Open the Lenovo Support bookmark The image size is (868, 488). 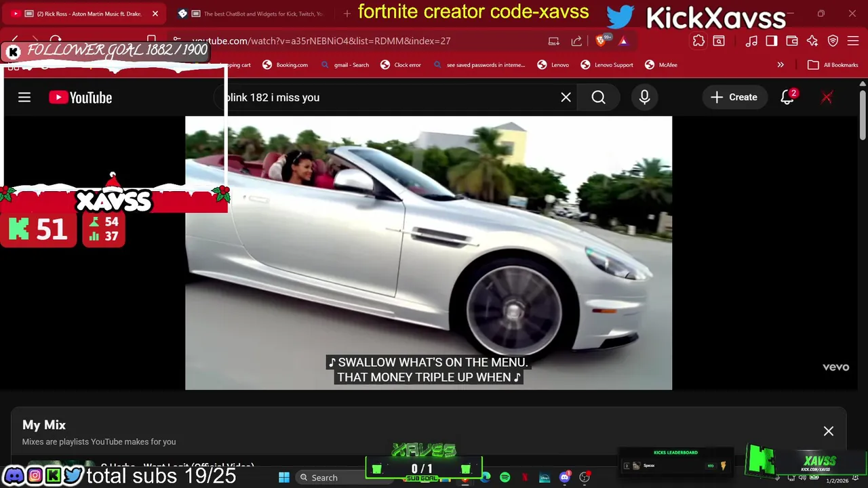coord(607,65)
